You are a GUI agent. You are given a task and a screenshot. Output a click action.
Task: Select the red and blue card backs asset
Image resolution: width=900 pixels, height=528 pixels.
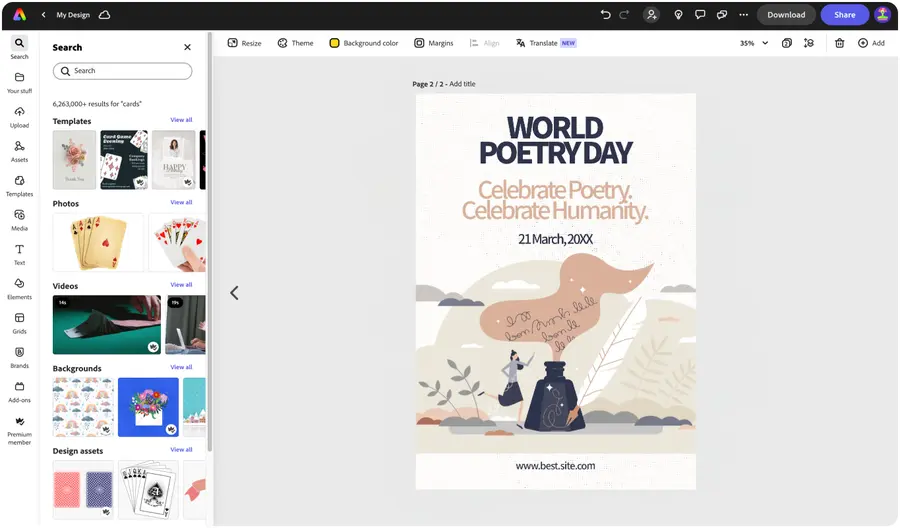(83, 489)
